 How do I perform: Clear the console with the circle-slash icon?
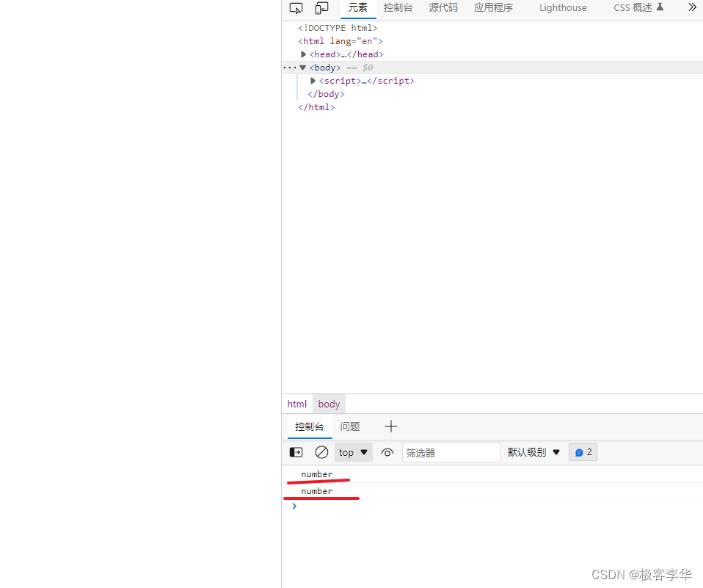[x=321, y=452]
